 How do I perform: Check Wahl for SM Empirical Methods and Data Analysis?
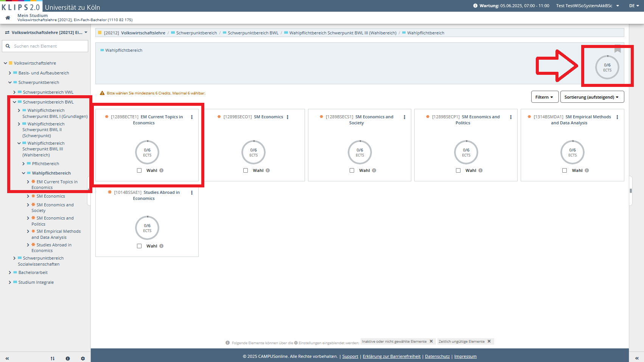pos(565,170)
